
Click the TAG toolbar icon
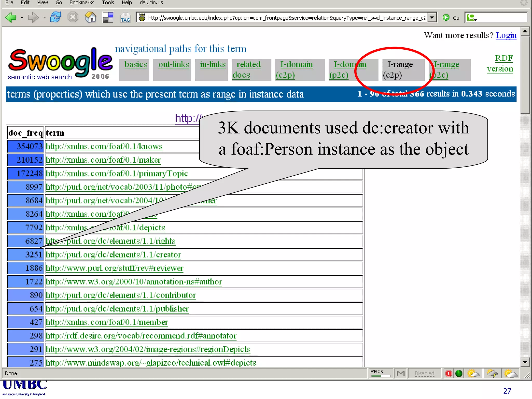click(125, 18)
